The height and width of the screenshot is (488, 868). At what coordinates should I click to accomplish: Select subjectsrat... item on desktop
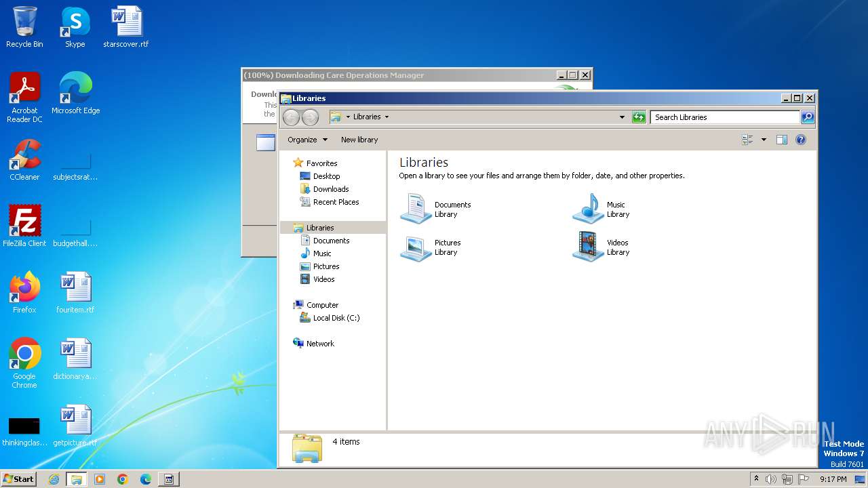pos(75,165)
